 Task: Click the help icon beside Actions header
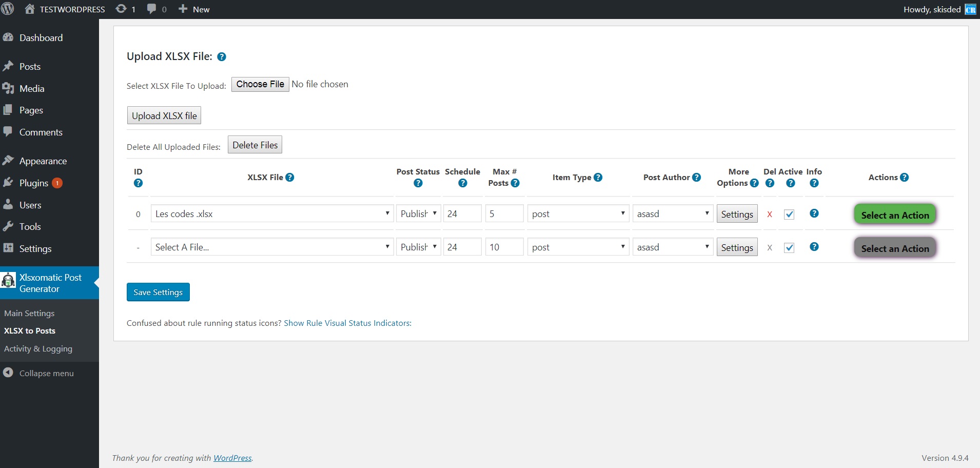coord(905,178)
